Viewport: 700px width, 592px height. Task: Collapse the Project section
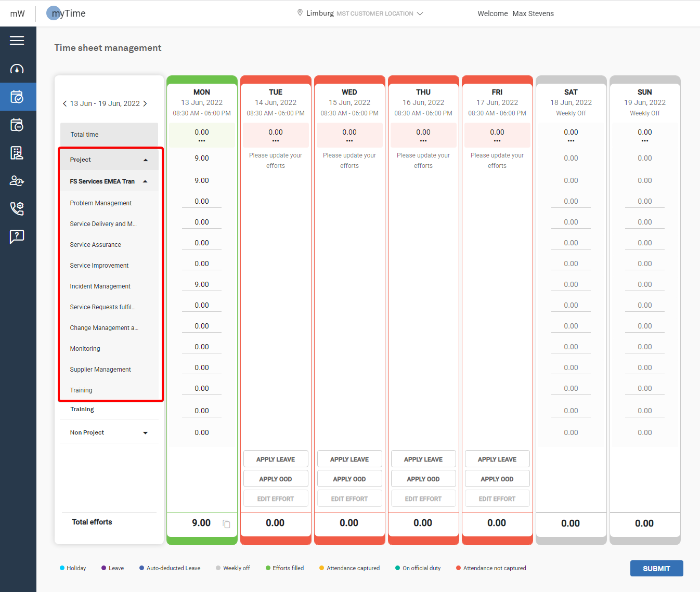[x=146, y=160]
